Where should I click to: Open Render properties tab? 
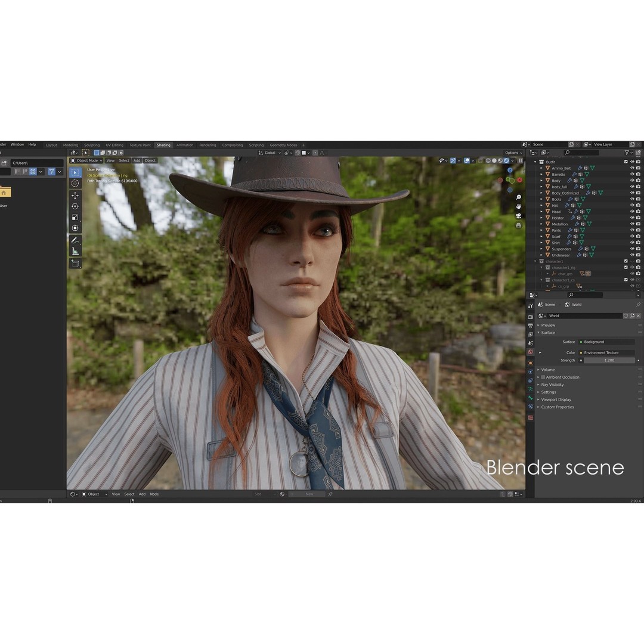coord(530,317)
